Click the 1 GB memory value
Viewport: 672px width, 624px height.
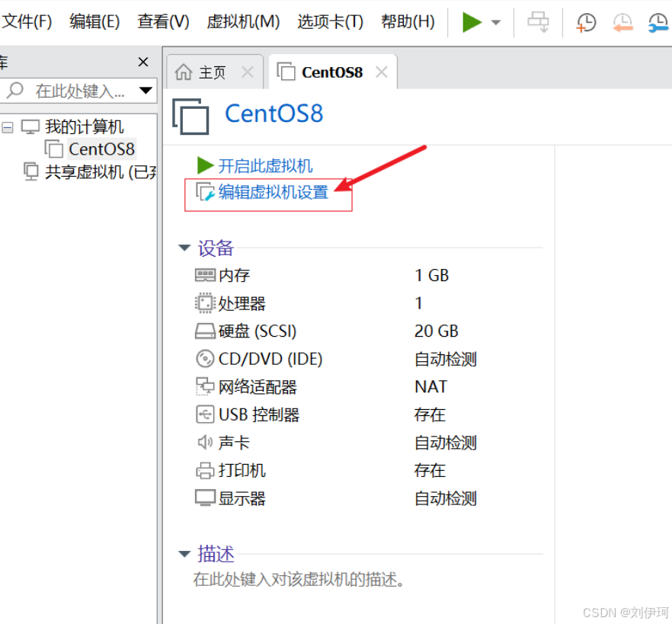431,275
